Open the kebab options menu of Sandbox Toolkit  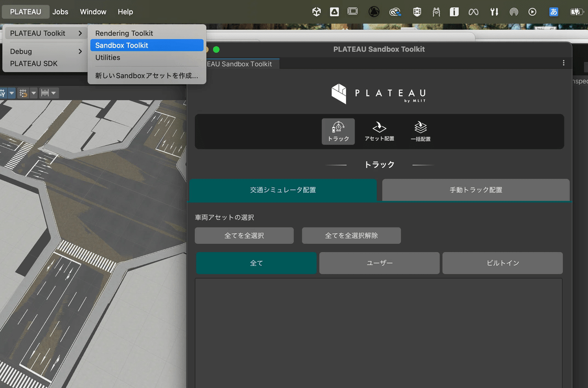tap(563, 63)
